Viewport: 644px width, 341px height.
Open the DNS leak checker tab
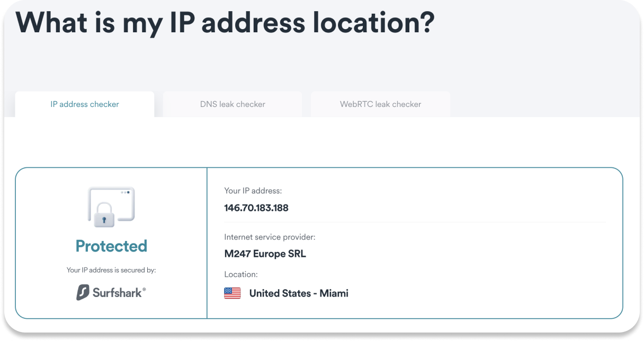pyautogui.click(x=232, y=104)
